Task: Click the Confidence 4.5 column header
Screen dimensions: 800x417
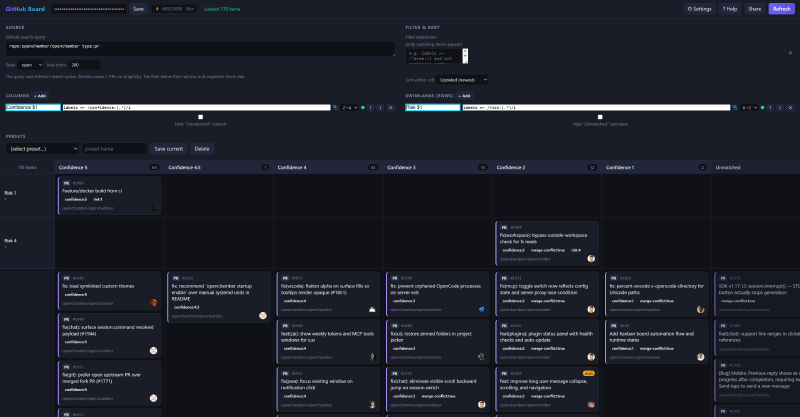Action: 218,167
